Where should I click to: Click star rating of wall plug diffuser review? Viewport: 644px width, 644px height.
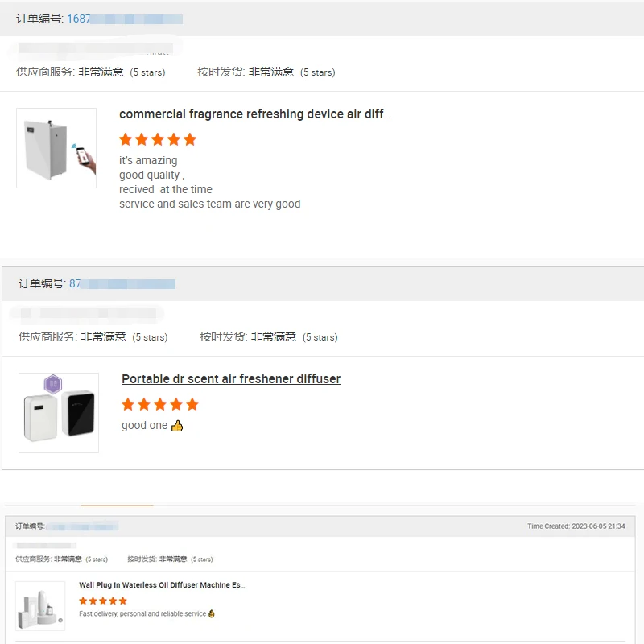103,601
